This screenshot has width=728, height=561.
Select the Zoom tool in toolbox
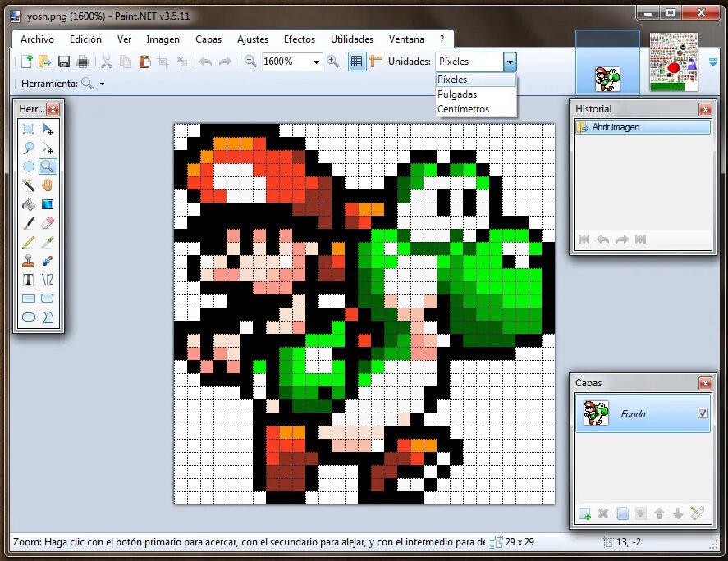tap(48, 166)
